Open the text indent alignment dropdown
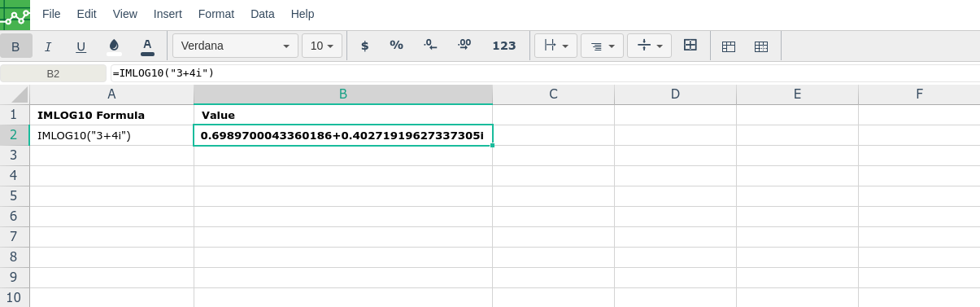 tap(602, 46)
